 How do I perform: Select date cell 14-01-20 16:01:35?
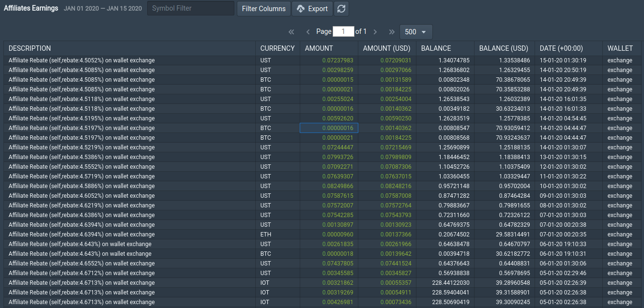coord(569,99)
